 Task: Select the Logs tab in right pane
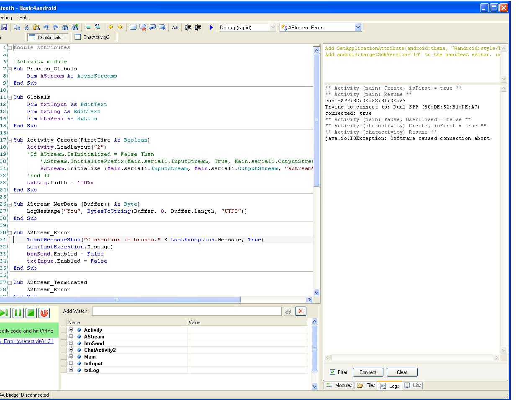point(390,386)
